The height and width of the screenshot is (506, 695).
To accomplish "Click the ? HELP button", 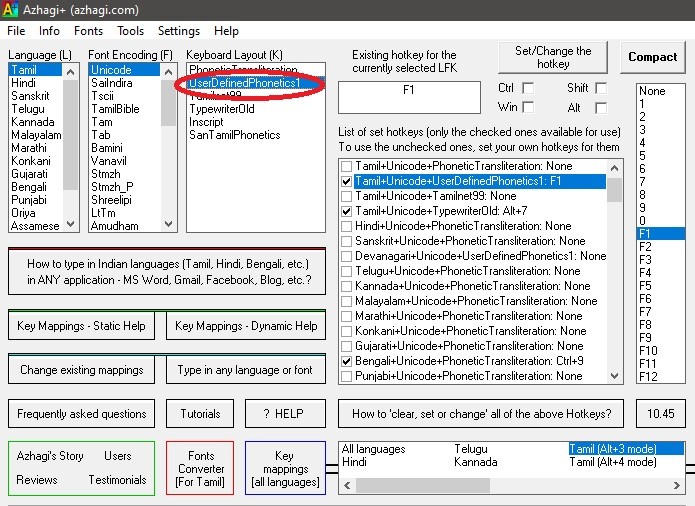I will (x=285, y=414).
